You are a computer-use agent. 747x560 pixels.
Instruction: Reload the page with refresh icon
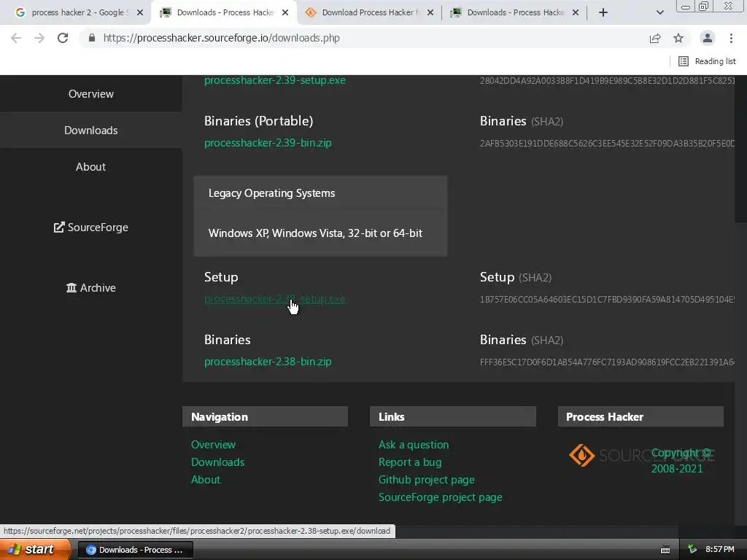pos(63,38)
